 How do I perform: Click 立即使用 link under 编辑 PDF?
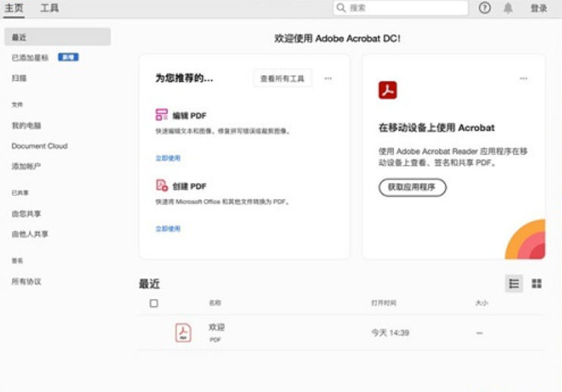(167, 158)
